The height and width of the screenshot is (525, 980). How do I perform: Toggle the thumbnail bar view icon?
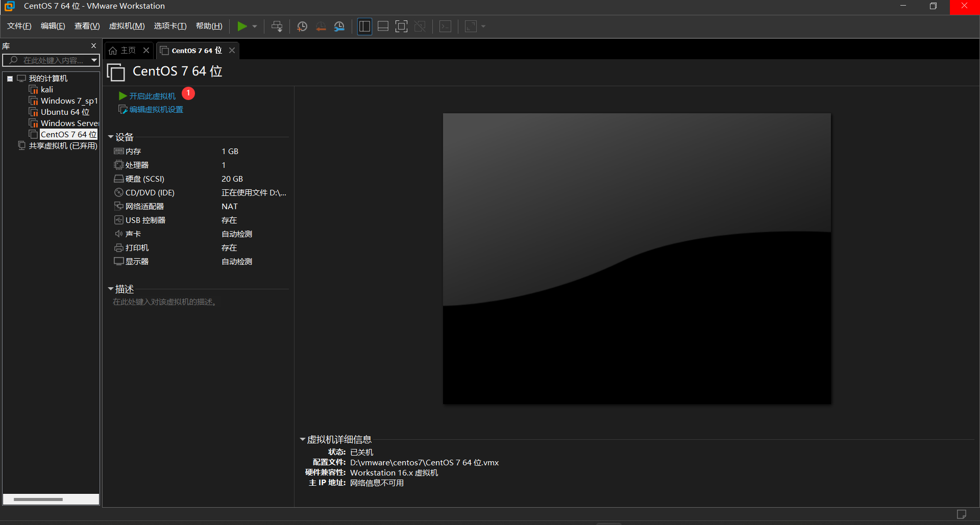click(383, 27)
